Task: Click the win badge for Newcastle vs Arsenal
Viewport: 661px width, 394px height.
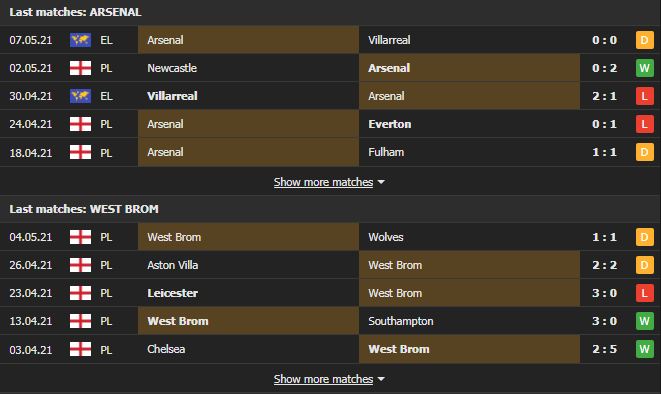Action: click(644, 68)
